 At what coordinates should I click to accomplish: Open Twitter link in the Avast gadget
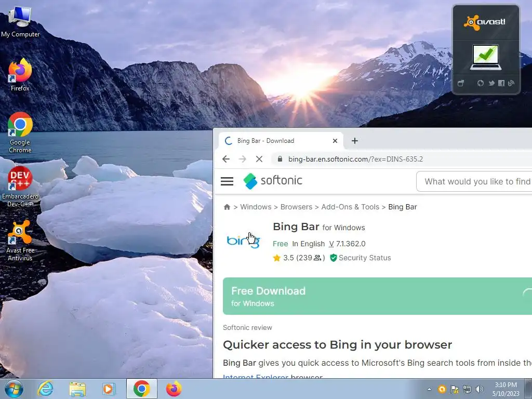point(491,83)
